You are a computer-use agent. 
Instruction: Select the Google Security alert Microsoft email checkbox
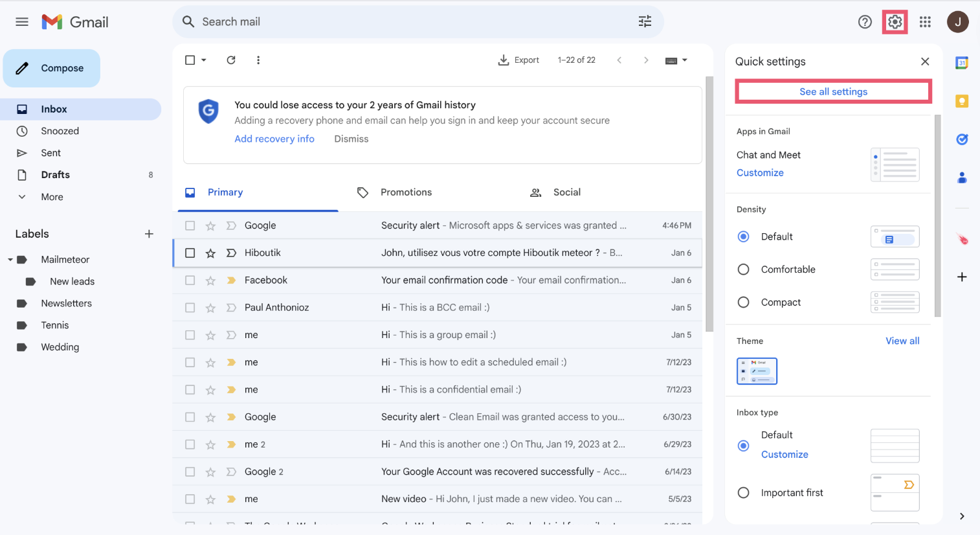[190, 226]
